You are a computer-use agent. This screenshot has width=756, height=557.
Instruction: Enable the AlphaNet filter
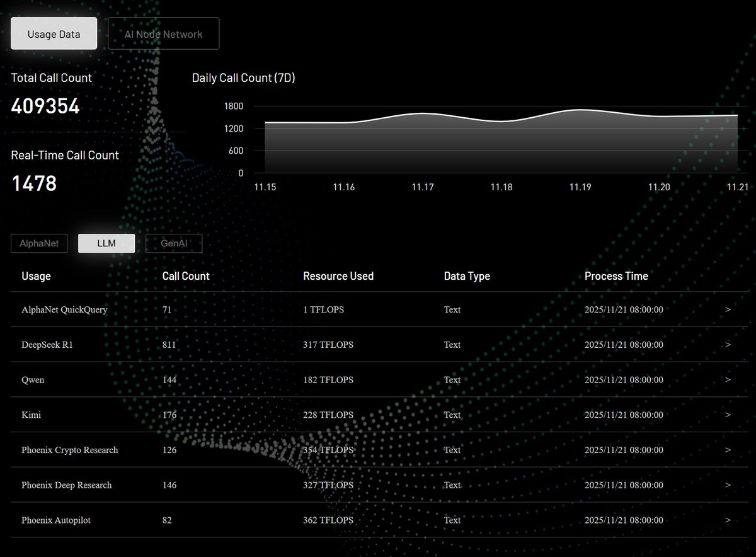point(38,243)
